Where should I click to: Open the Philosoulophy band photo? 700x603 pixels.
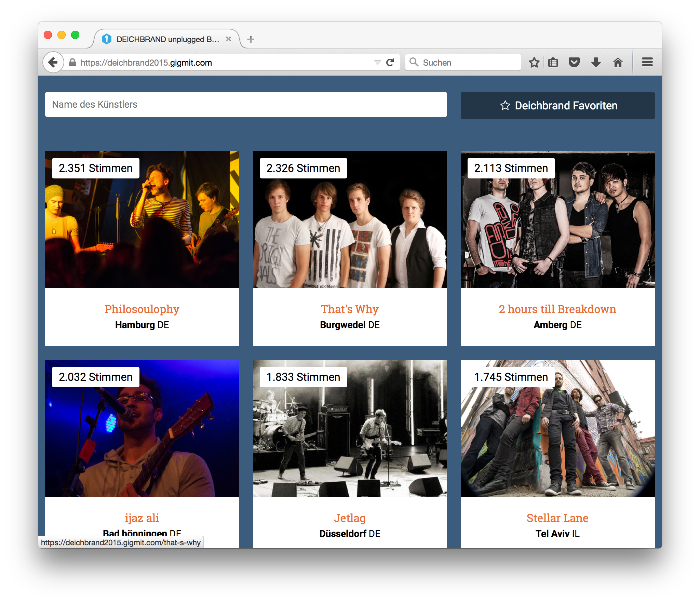coord(142,219)
